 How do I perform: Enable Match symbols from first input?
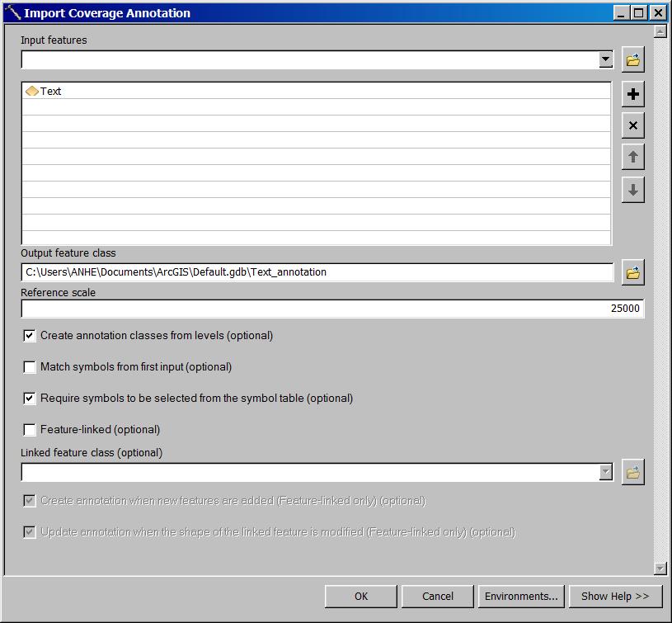pos(29,367)
